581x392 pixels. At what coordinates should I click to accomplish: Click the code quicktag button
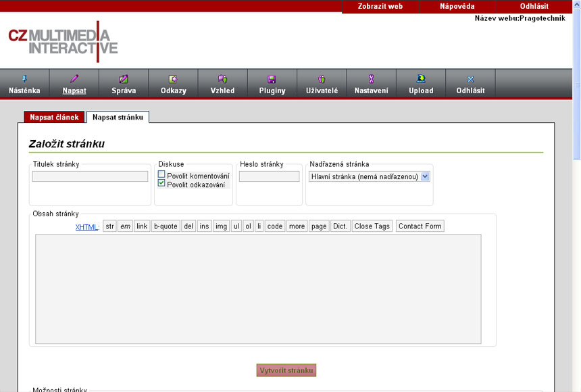tap(275, 226)
